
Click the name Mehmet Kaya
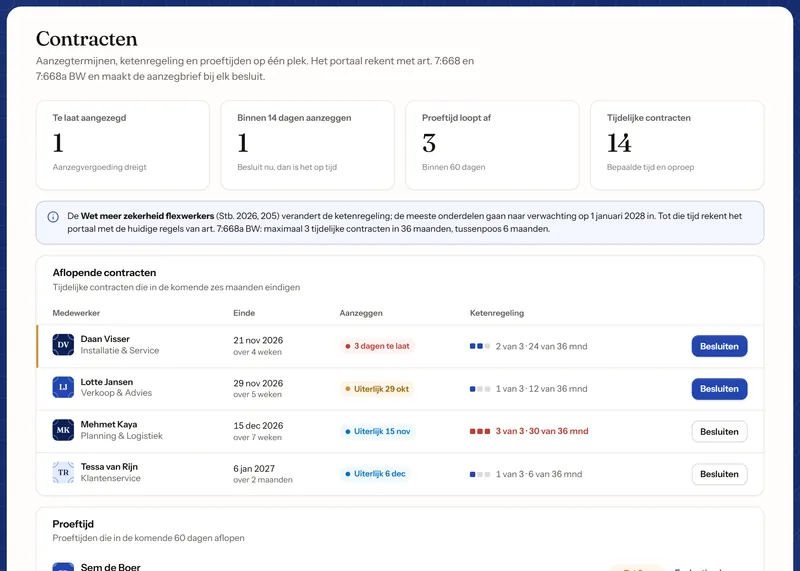109,424
